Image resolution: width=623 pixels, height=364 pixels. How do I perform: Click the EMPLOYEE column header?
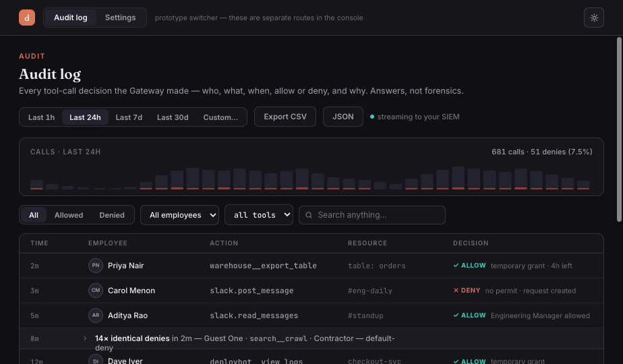[x=108, y=243]
